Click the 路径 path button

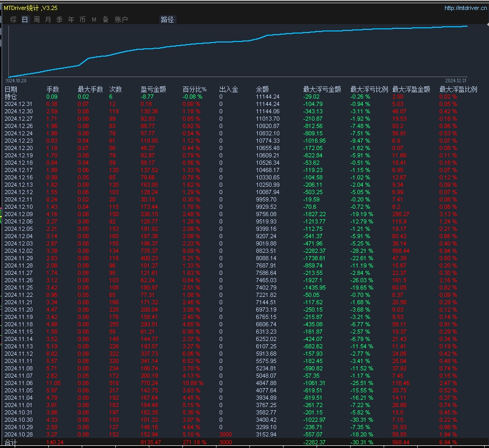(168, 19)
